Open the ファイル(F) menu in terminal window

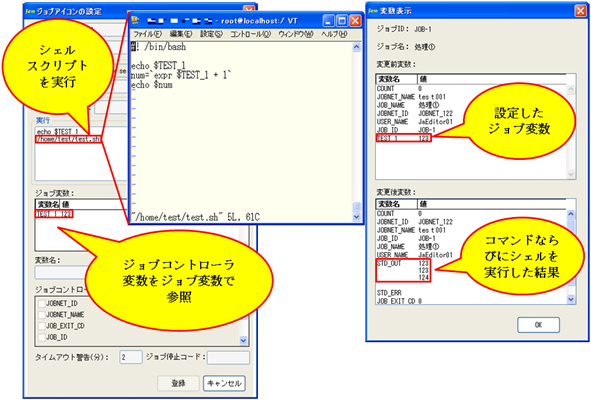pos(148,34)
